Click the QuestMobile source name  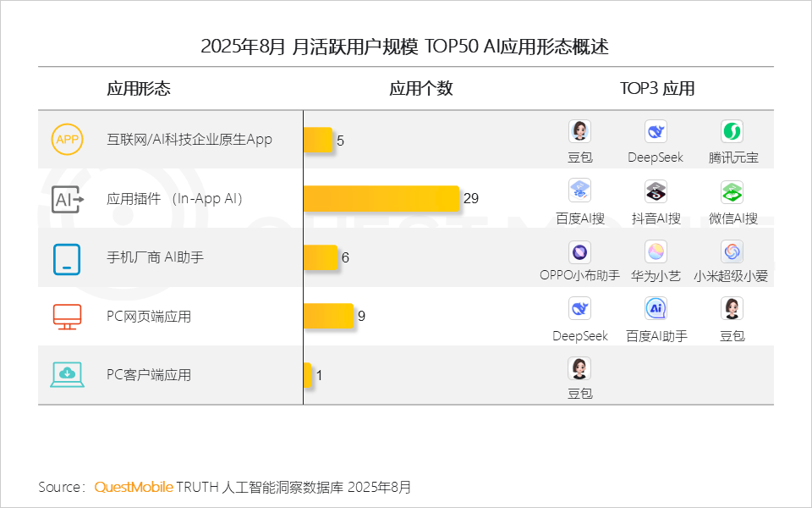pyautogui.click(x=134, y=487)
